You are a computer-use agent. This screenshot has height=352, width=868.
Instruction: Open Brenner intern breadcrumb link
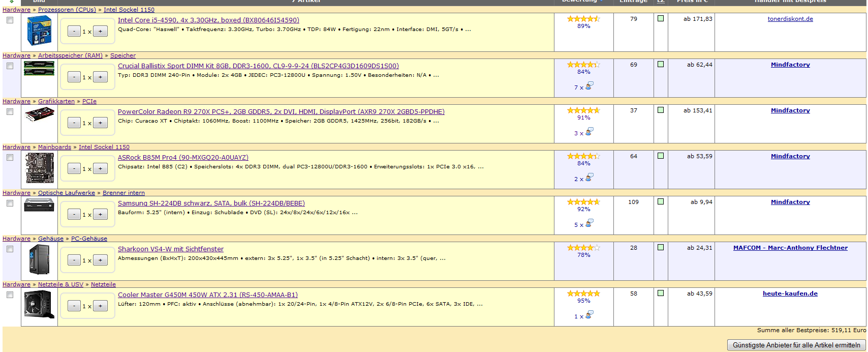coord(123,193)
